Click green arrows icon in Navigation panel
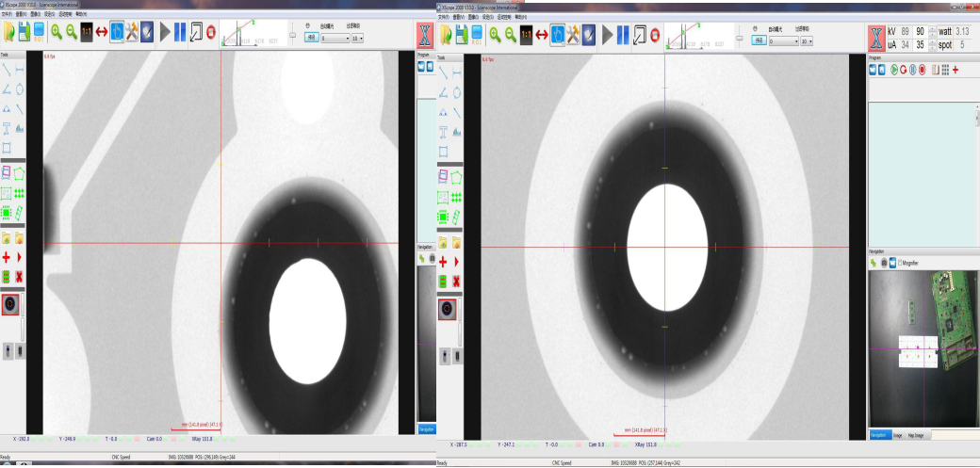The height and width of the screenshot is (468, 980). [x=874, y=263]
